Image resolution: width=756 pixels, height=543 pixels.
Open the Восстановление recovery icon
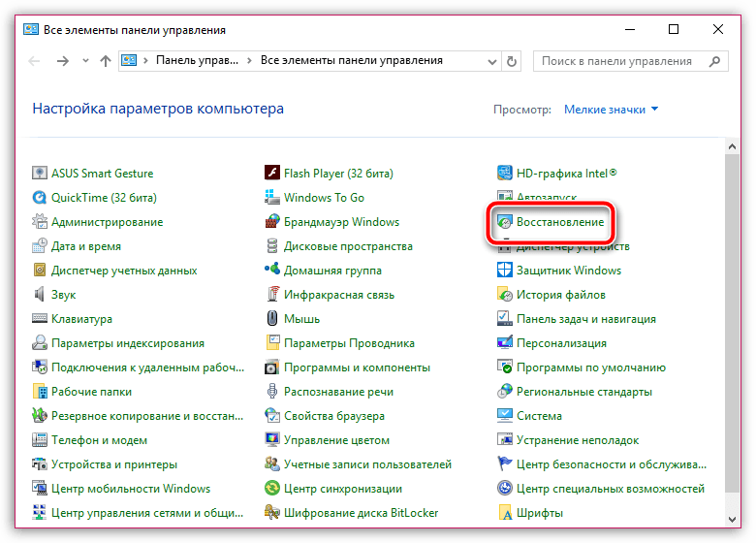tap(504, 221)
